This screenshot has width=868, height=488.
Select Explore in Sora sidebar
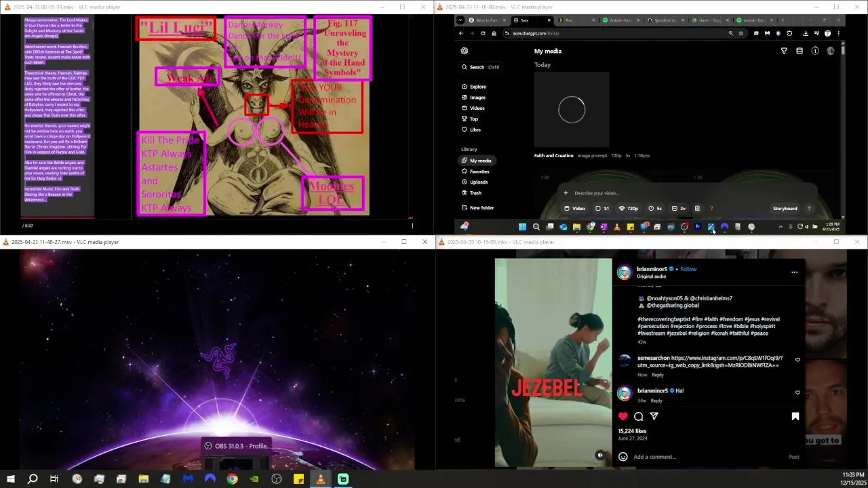(473, 87)
